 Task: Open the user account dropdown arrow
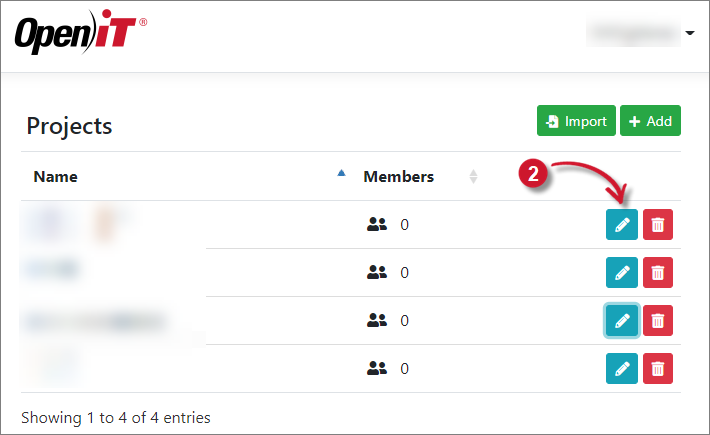[x=690, y=34]
